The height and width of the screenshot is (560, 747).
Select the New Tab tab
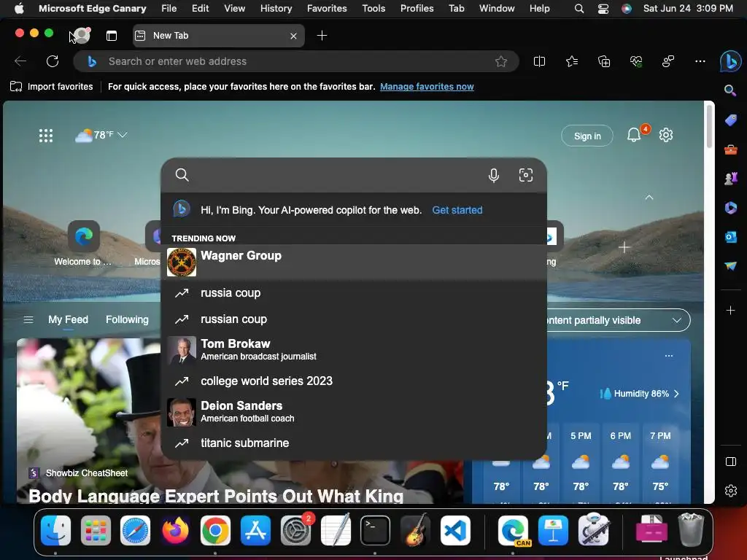tap(218, 36)
